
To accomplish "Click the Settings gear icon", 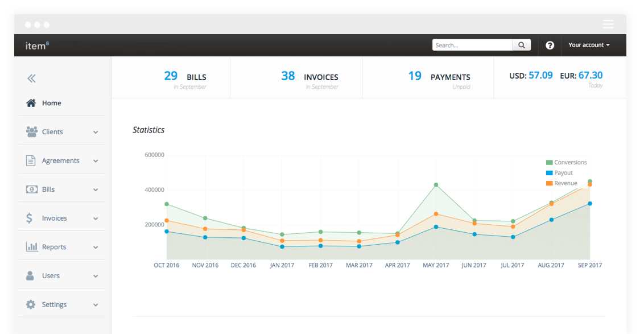I will pyautogui.click(x=31, y=304).
